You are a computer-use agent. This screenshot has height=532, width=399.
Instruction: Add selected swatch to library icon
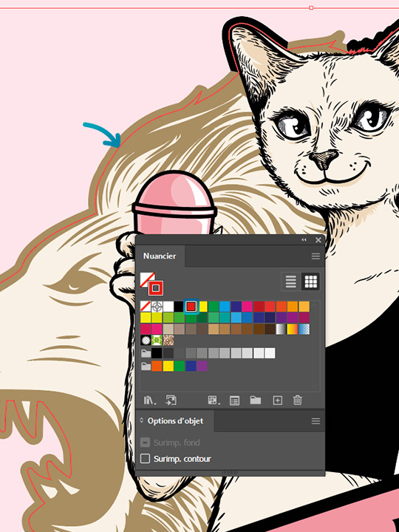pyautogui.click(x=171, y=400)
